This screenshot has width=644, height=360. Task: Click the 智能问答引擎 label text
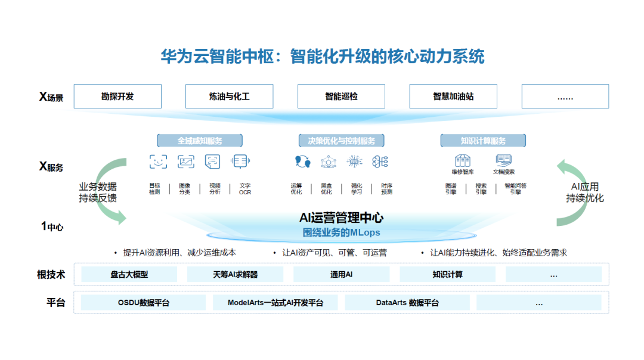(515, 189)
